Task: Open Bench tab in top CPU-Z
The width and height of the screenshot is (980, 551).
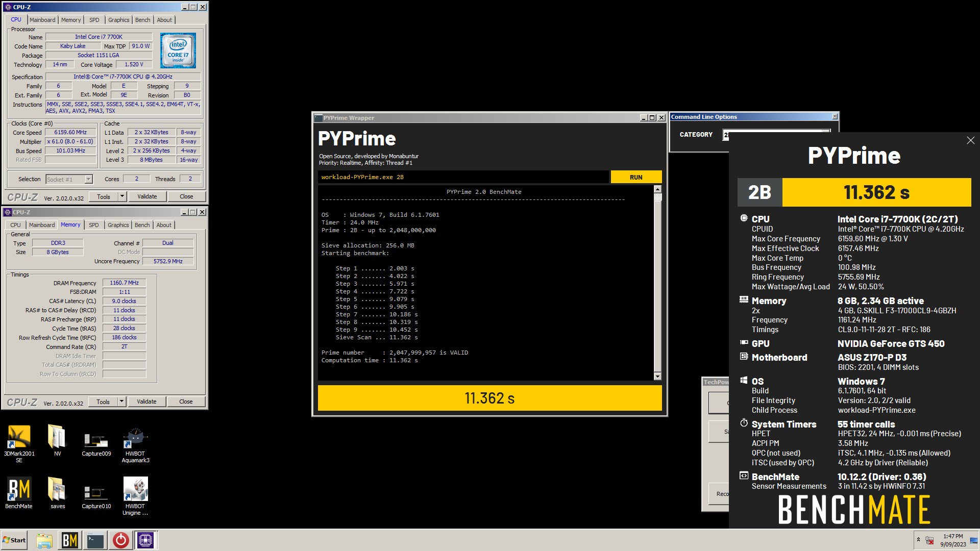Action: pos(143,20)
